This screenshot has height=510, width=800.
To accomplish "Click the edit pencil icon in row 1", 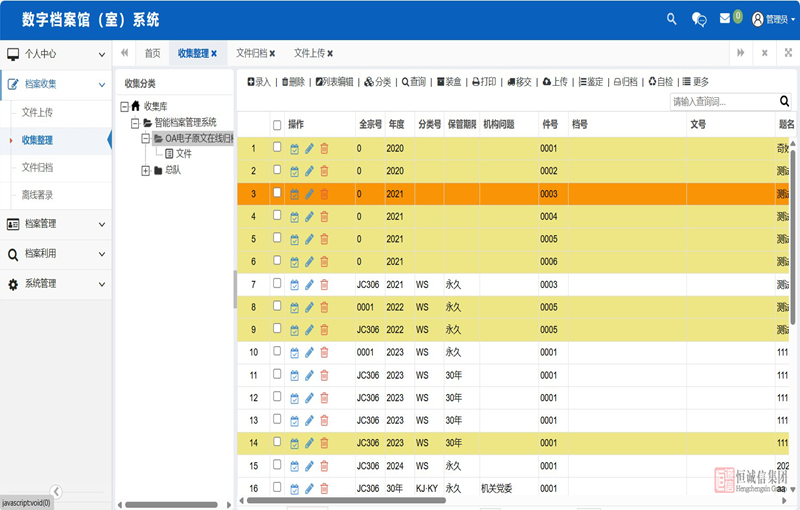I will click(x=309, y=148).
